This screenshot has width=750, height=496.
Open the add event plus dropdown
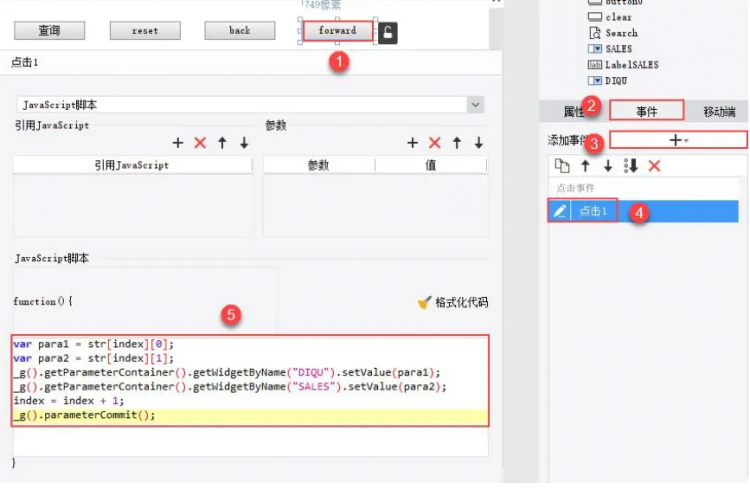[x=678, y=140]
